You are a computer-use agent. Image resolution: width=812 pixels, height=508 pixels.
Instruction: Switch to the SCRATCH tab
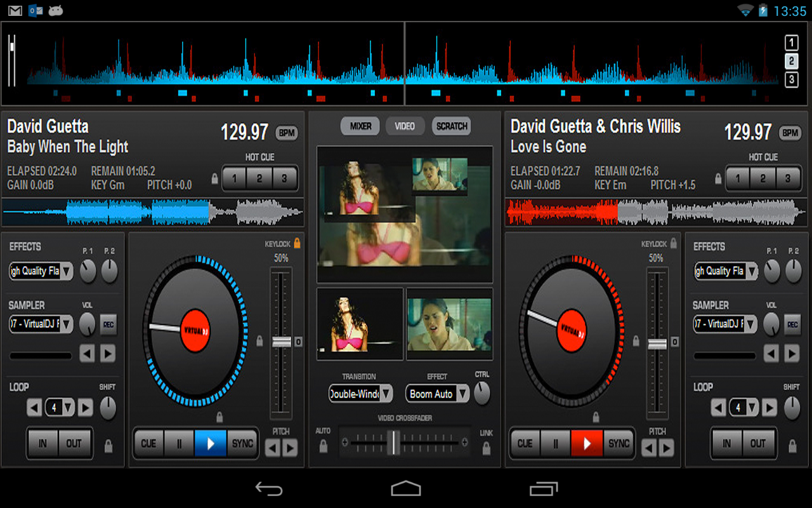pos(452,126)
